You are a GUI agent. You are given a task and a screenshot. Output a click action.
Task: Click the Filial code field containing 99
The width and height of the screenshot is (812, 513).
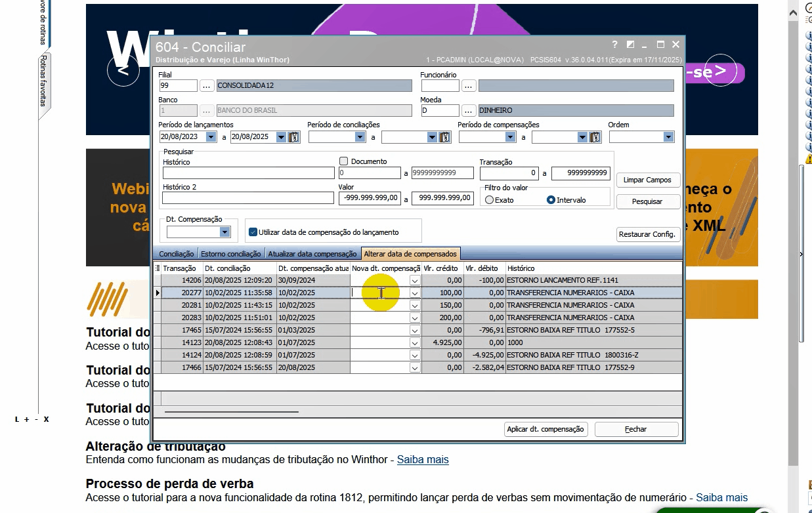(178, 85)
